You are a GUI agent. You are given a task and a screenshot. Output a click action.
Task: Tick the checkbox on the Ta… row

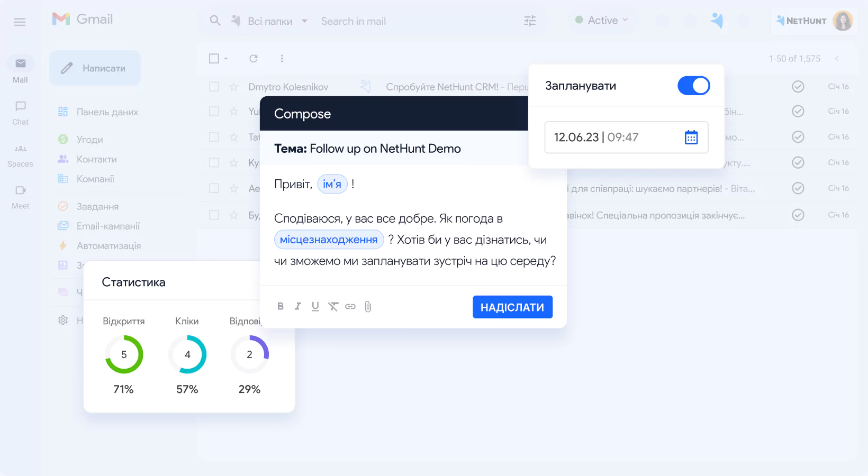(x=214, y=136)
